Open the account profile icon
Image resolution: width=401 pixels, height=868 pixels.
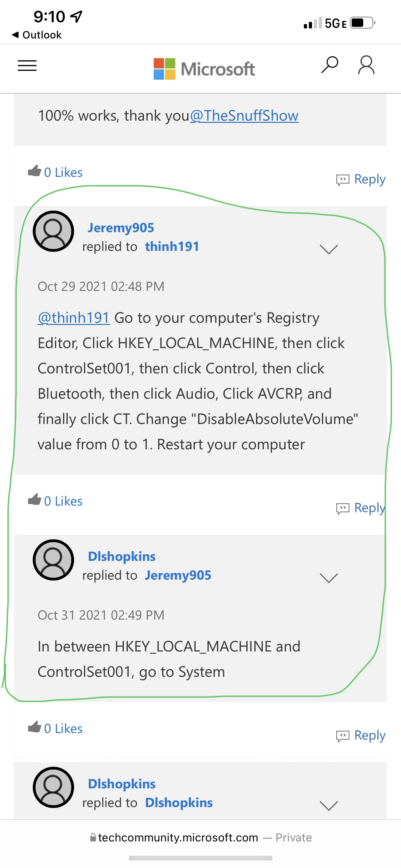pyautogui.click(x=366, y=65)
